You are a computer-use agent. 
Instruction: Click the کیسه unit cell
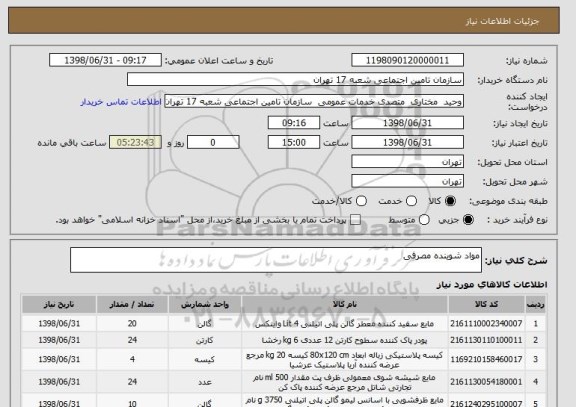point(205,360)
